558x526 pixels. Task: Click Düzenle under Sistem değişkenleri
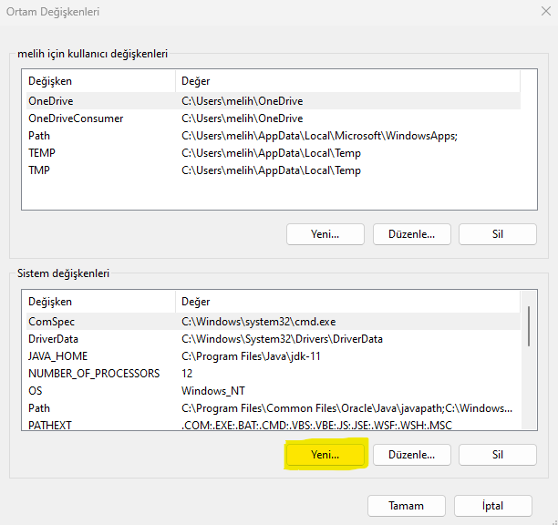(x=412, y=455)
